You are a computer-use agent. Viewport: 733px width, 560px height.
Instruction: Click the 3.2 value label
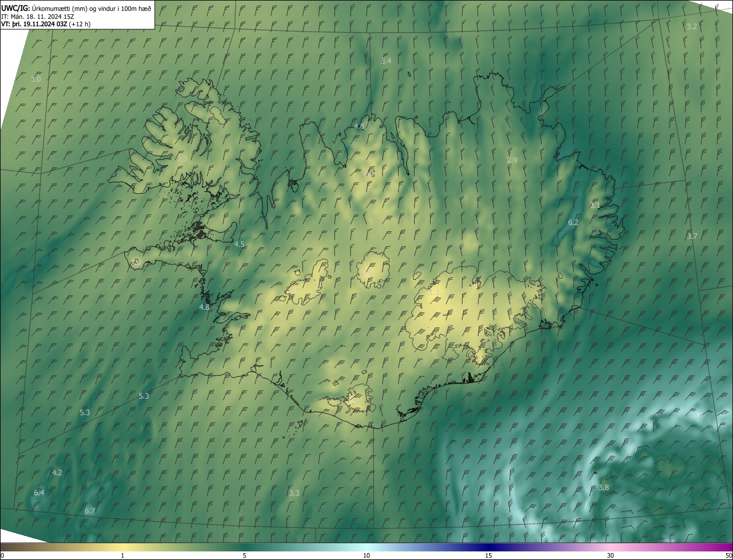coord(692,26)
